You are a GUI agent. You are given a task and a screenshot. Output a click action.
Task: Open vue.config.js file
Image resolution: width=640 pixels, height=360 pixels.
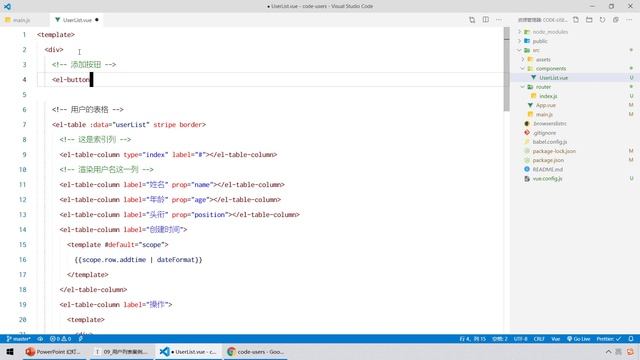point(547,178)
